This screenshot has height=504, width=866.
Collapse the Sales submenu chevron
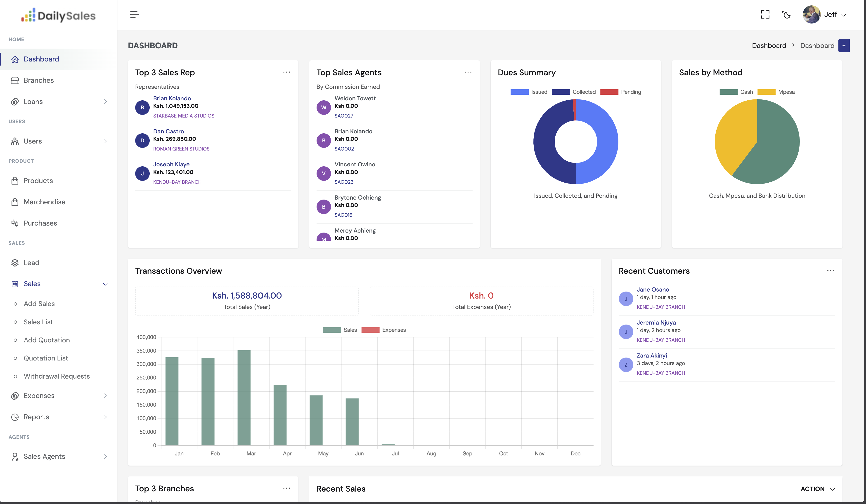[105, 284]
